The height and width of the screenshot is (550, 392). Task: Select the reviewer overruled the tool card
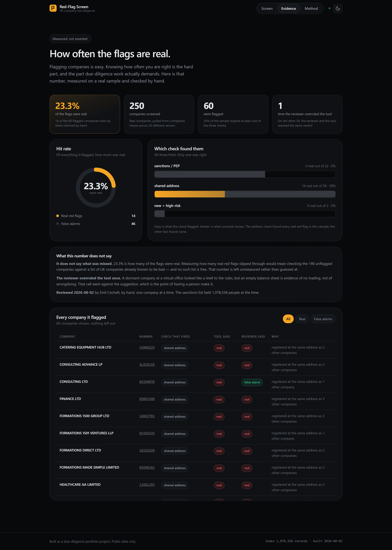pyautogui.click(x=307, y=114)
